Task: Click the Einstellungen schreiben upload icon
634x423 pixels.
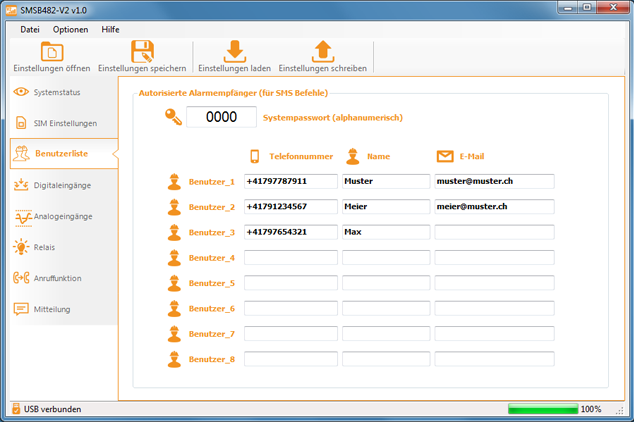Action: [322, 52]
